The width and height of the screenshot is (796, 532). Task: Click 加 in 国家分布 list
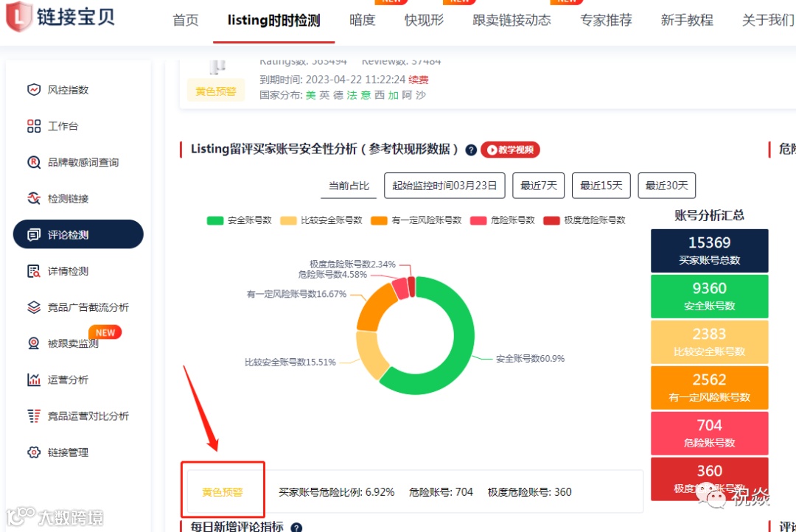click(x=393, y=96)
